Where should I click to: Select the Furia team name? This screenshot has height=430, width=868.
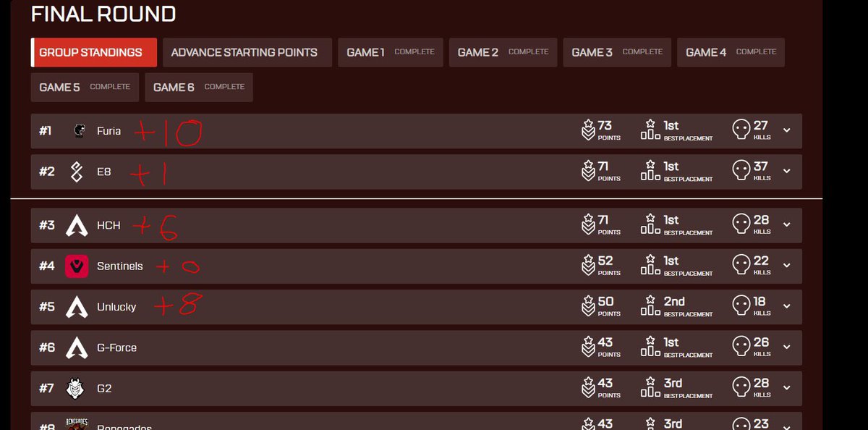(109, 131)
